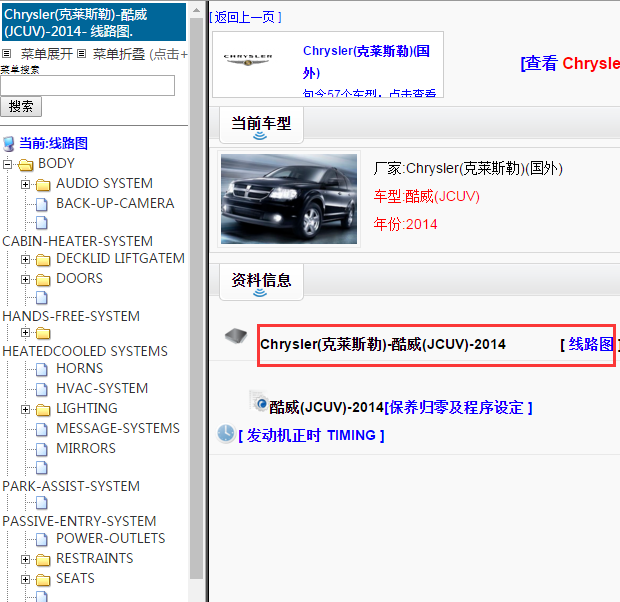Select the PARK-ASSIST-SYSTEM tree item
Screen dimensions: 620x602
click(x=71, y=486)
